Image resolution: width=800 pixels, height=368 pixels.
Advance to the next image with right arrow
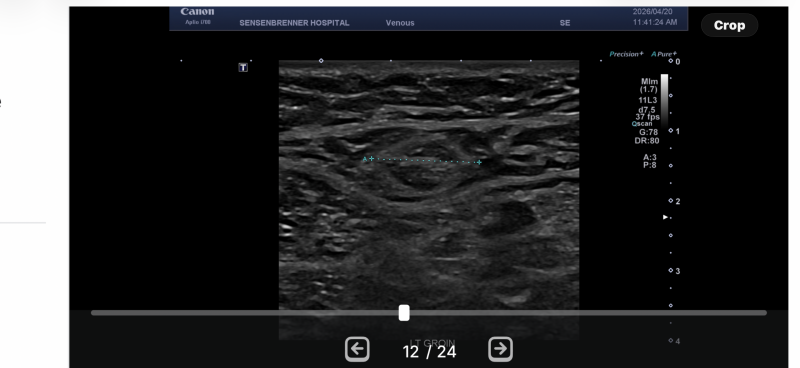(500, 349)
